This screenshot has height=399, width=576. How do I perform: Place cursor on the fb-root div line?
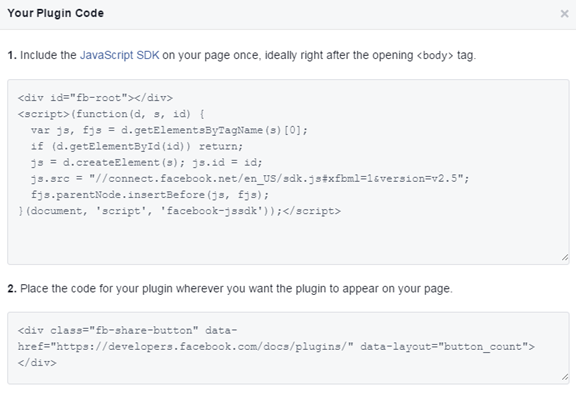click(95, 98)
